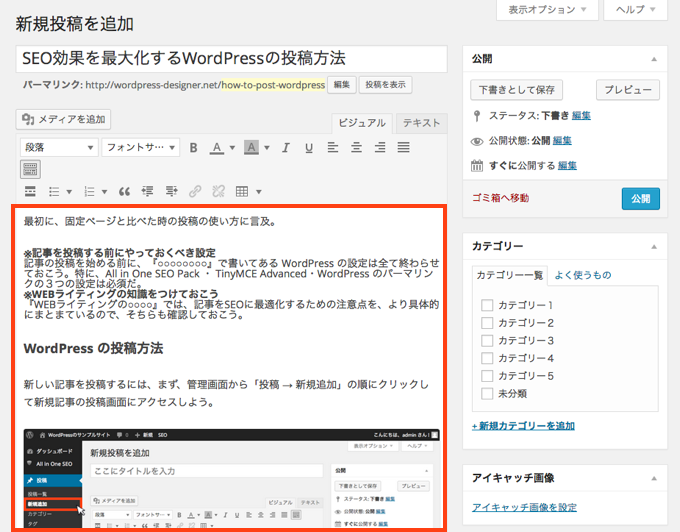Open 表示オプション menu

[547, 10]
